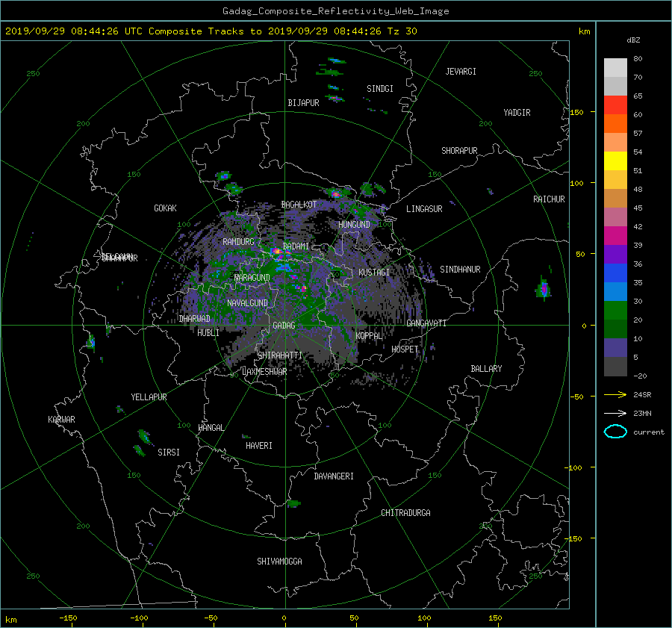Image resolution: width=672 pixels, height=628 pixels.
Task: Click the 'DHARWAD' city label
Action: click(x=195, y=319)
